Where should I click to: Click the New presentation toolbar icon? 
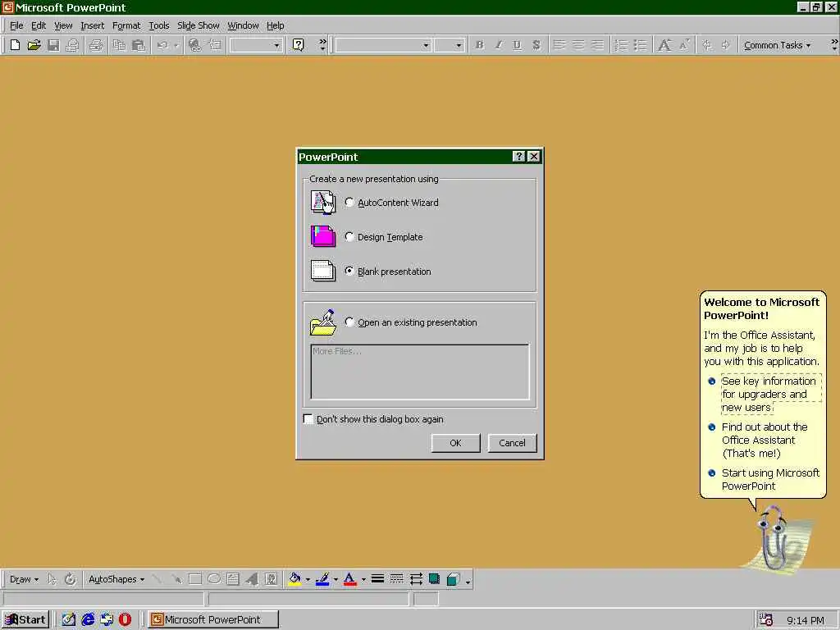point(15,45)
